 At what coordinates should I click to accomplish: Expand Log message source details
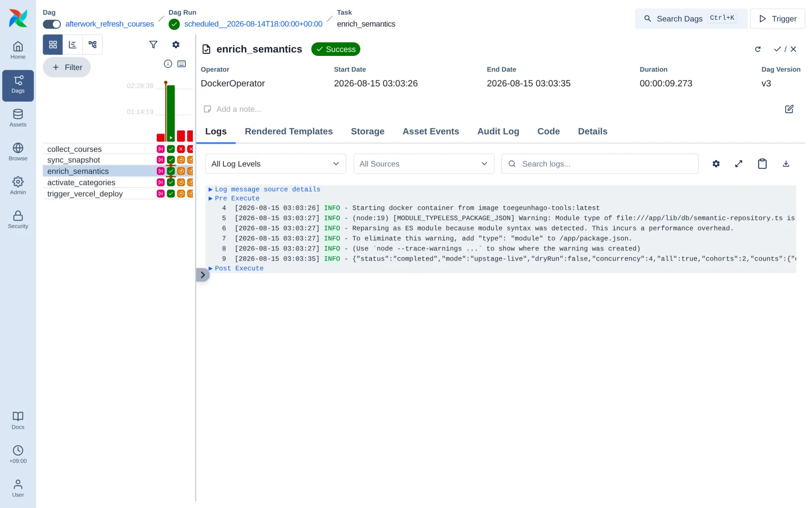tap(264, 189)
